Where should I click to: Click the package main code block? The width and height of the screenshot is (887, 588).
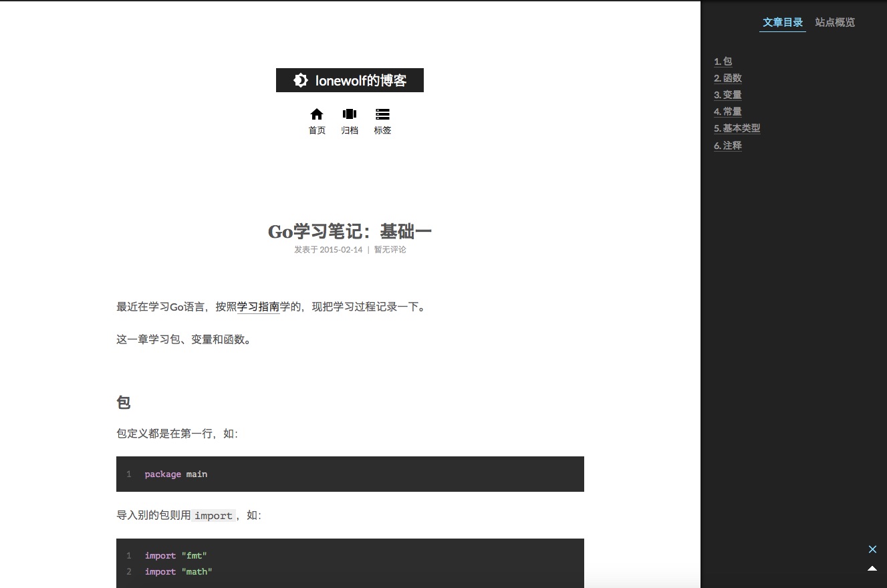tap(350, 474)
